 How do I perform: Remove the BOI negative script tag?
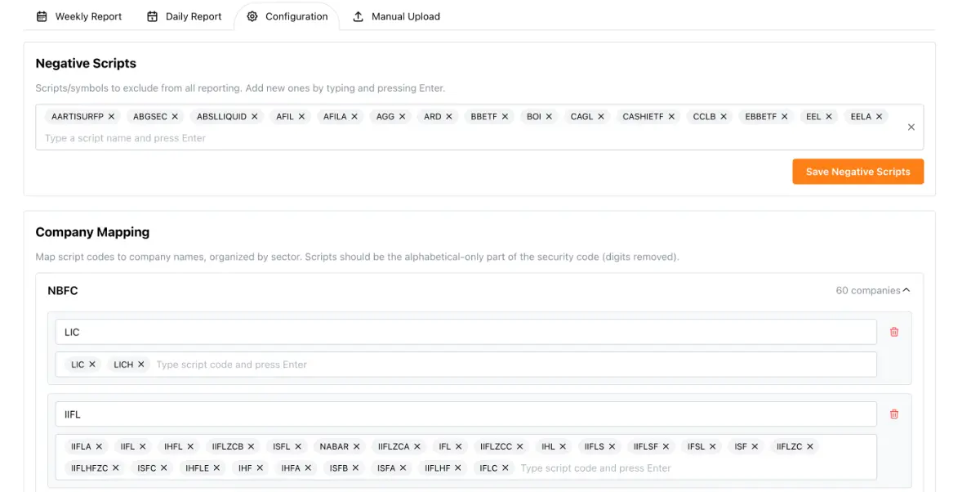tap(549, 117)
